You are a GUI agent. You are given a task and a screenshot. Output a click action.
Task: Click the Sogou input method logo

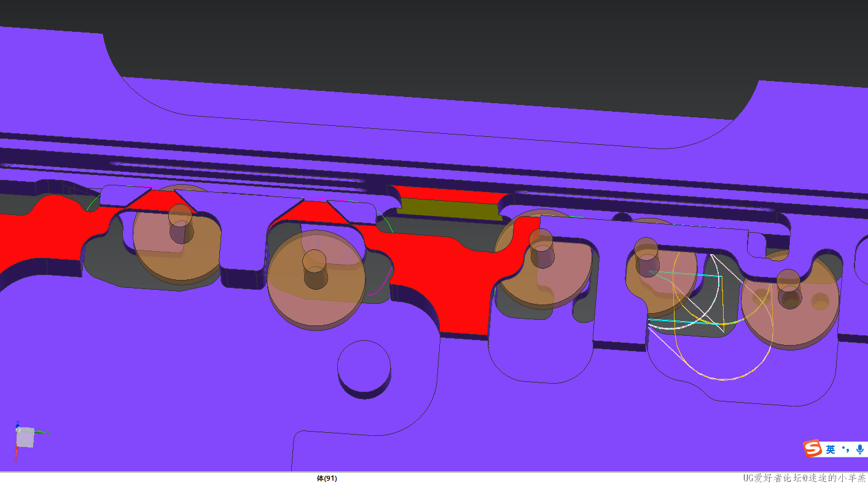813,449
